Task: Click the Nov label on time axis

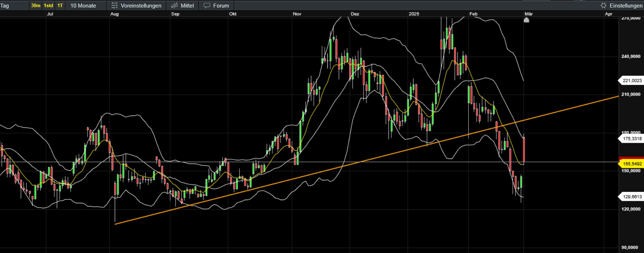Action: (297, 14)
